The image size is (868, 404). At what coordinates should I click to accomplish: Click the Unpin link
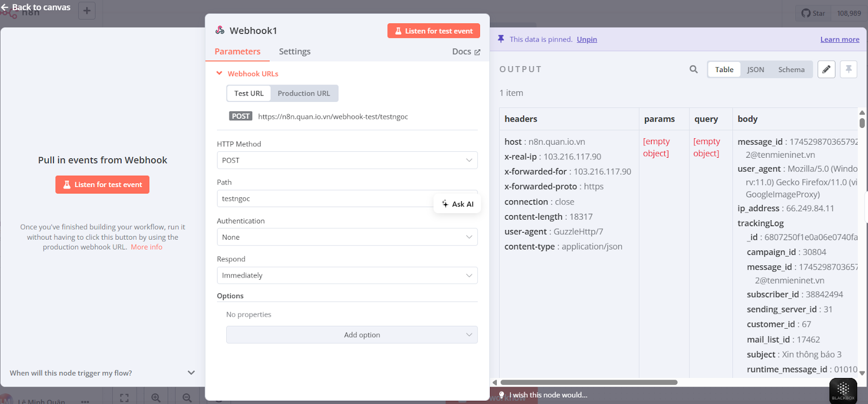[x=587, y=39]
